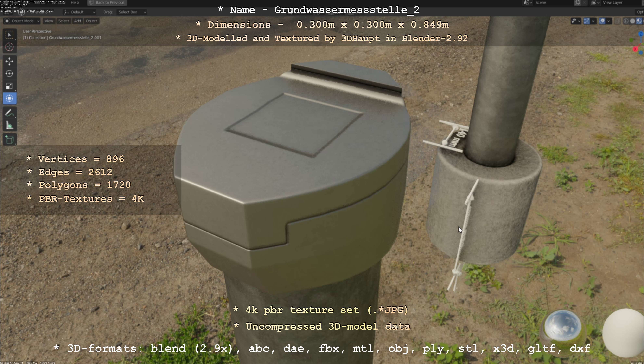Expand overlays options dropdown arrow
Viewport: 644px width, 364px height.
pos(609,21)
